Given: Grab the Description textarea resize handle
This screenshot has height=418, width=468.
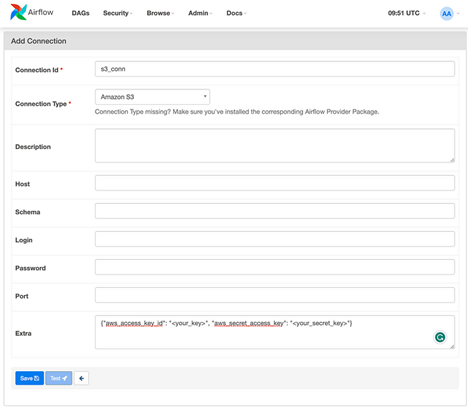Looking at the screenshot, I should point(452,160).
